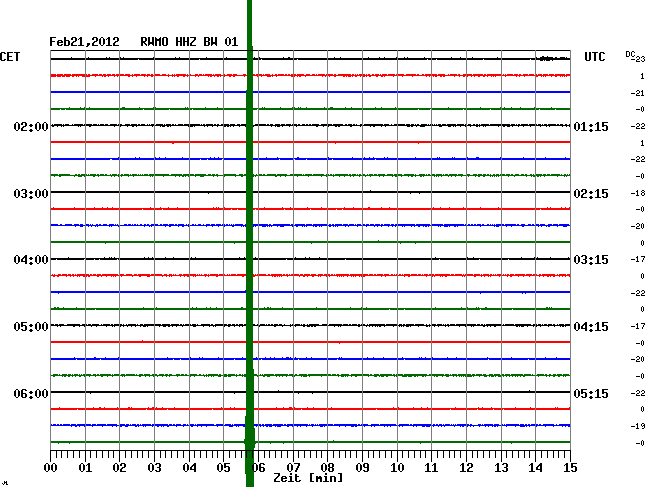
Task: Select the 02:00 CET time label
Action: (31, 126)
